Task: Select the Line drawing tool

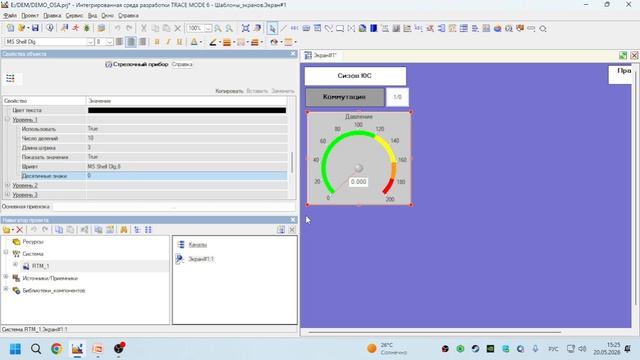Action: point(283,28)
